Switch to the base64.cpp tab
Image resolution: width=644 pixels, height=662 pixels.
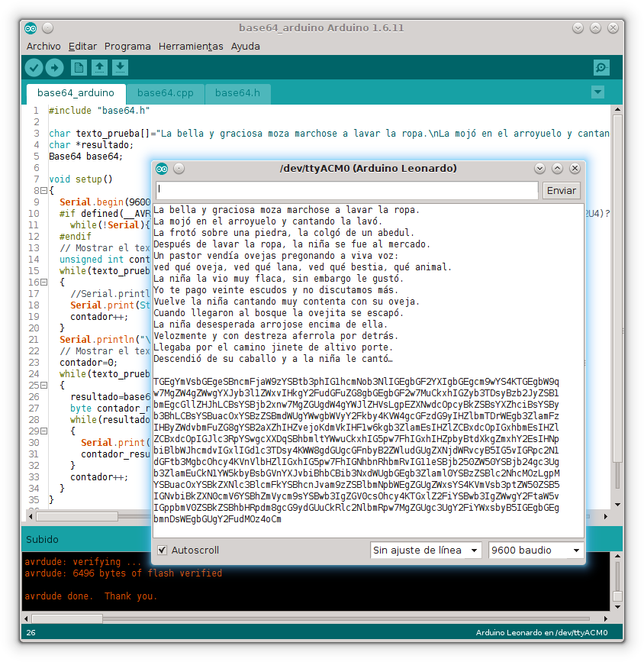pyautogui.click(x=166, y=93)
